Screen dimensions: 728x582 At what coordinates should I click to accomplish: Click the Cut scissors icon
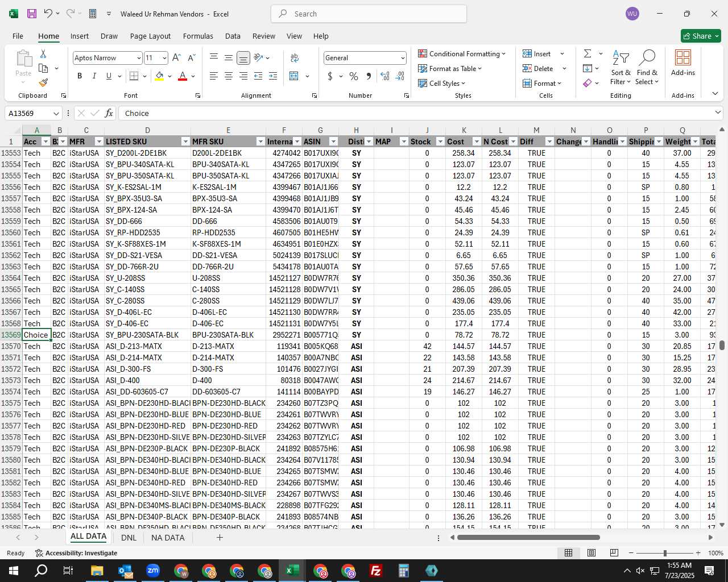point(43,53)
